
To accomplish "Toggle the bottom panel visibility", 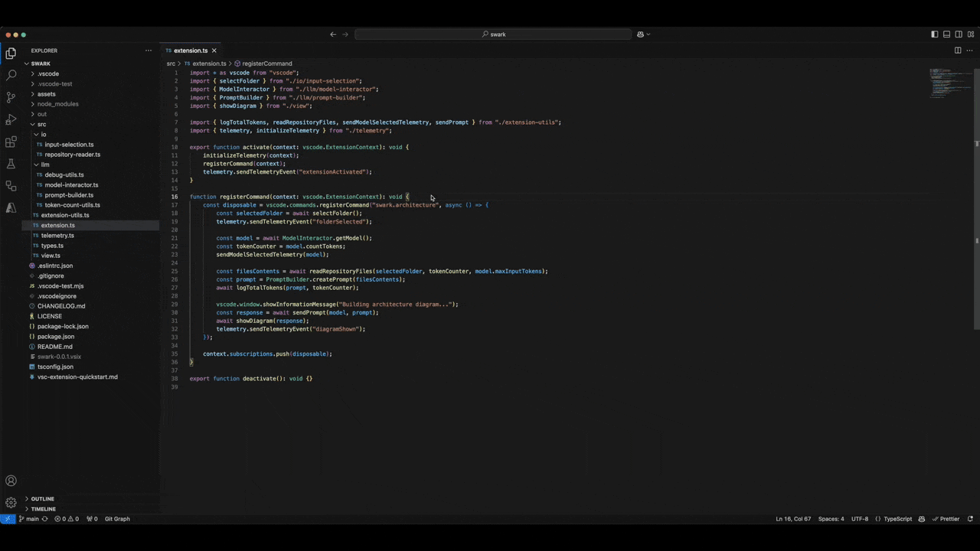I will 946,34.
